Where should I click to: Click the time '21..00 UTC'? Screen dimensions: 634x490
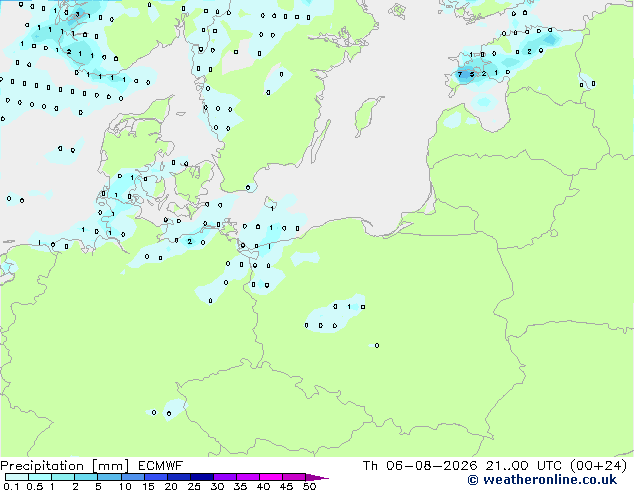coord(523,466)
